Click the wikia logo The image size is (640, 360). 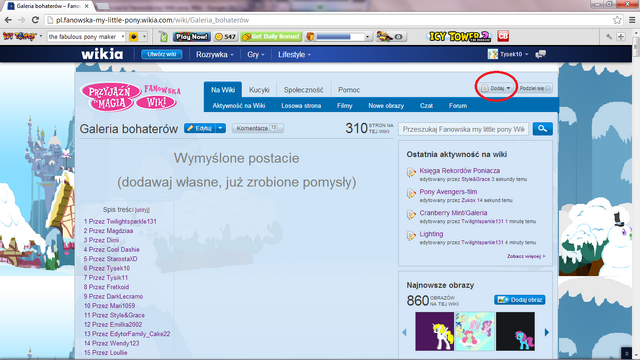[x=102, y=54]
